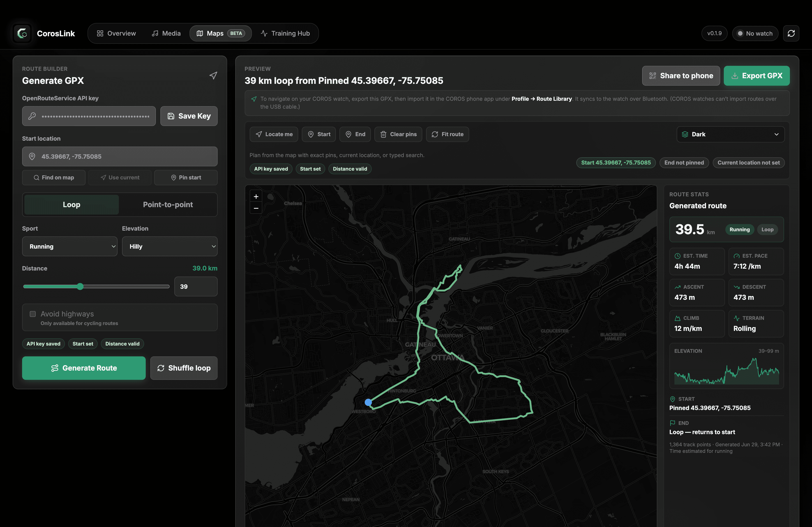Click the refresh icon in the header
Viewport: 812px width, 527px height.
coord(791,33)
